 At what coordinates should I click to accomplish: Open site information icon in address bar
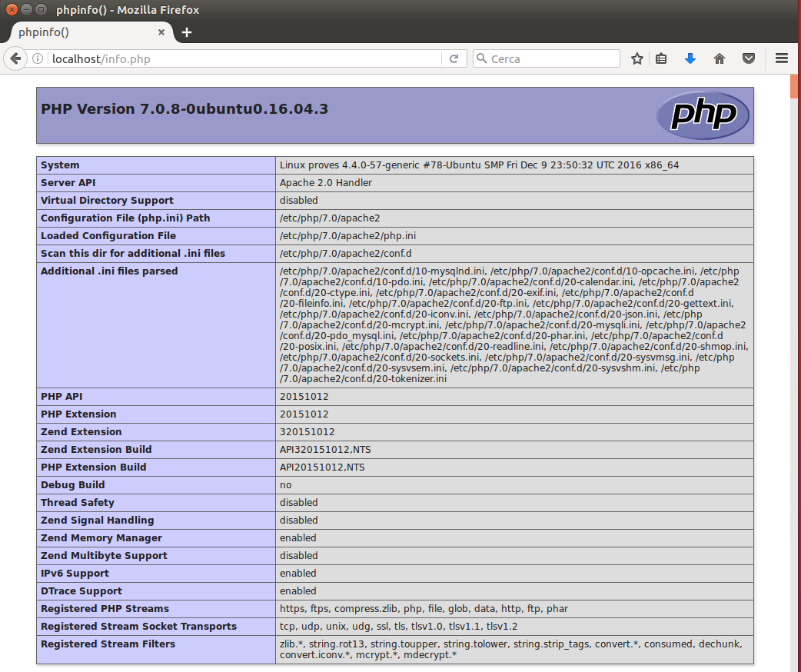tap(38, 58)
